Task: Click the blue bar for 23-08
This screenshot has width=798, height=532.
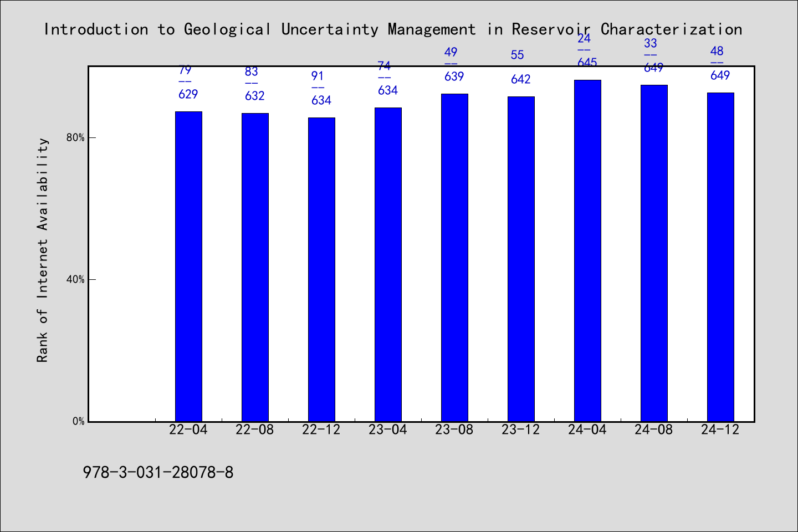Action: click(x=454, y=258)
